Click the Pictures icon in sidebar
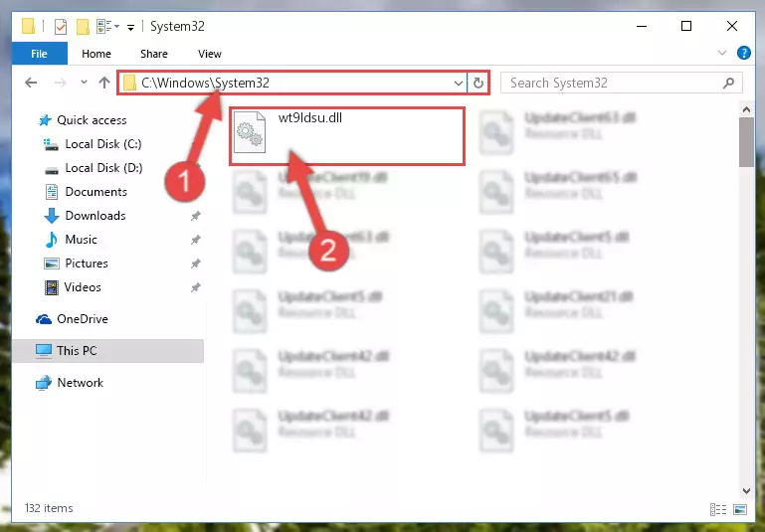The width and height of the screenshot is (765, 532). tap(51, 264)
